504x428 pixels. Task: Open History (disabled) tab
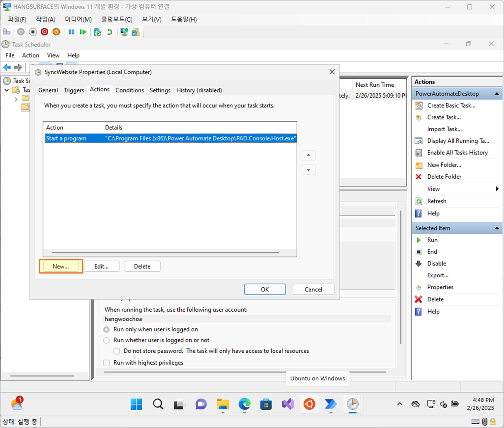click(199, 90)
